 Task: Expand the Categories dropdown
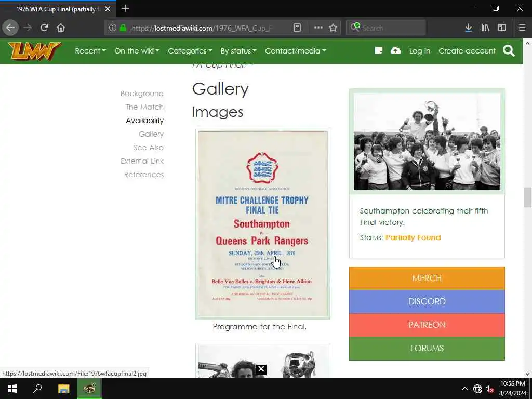[190, 51]
